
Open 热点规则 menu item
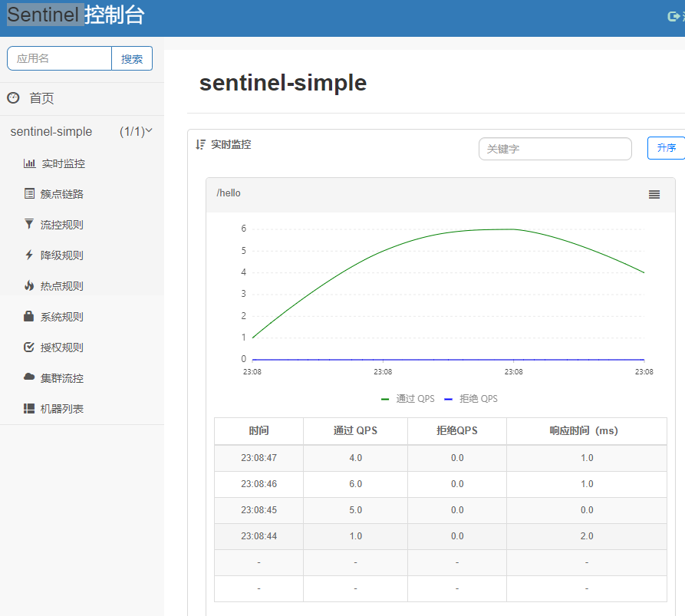(62, 285)
